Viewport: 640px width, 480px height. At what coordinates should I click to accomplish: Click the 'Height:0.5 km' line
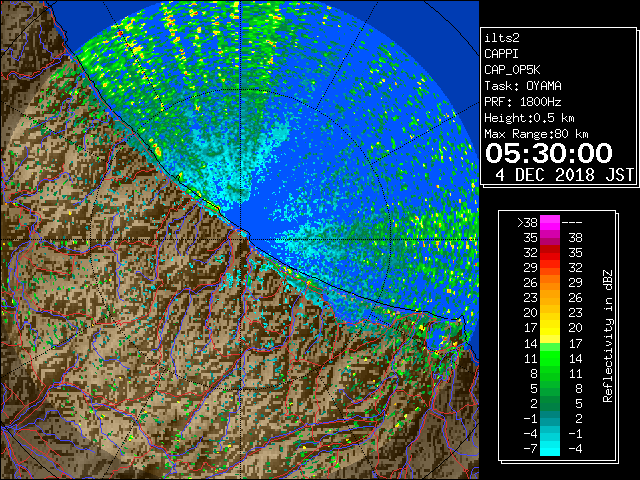coord(529,118)
